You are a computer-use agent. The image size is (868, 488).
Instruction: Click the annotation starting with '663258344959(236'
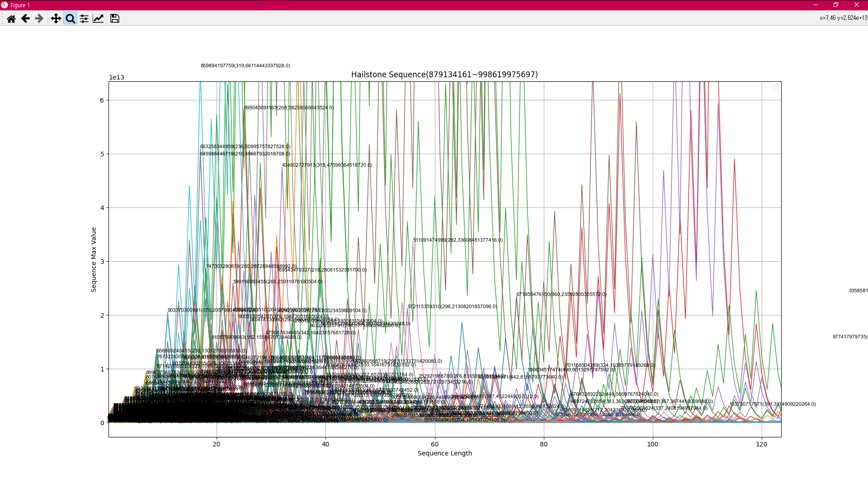(x=245, y=146)
